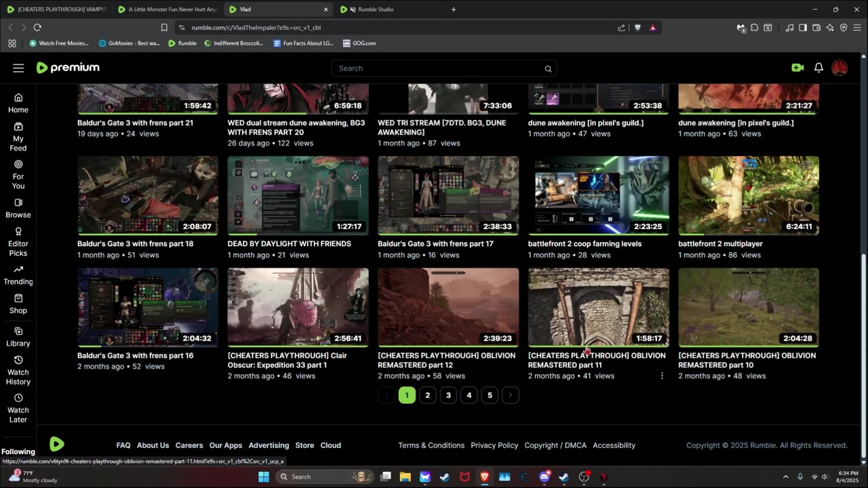Open the notifications bell
This screenshot has width=868, height=488.
(818, 68)
